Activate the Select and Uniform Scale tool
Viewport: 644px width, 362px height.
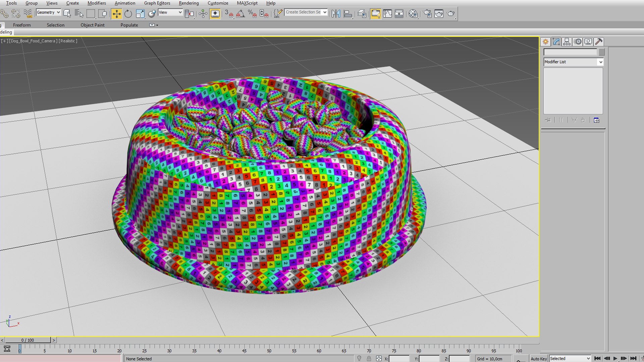pyautogui.click(x=140, y=14)
